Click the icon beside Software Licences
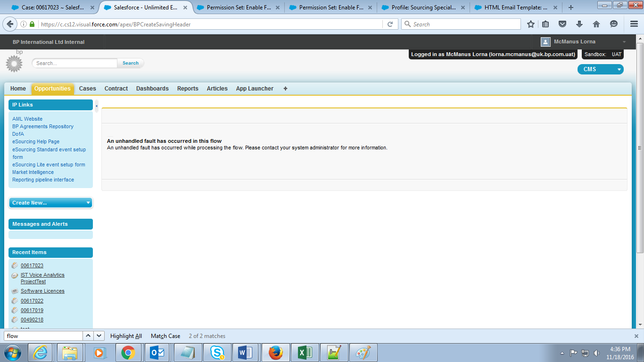The height and width of the screenshot is (362, 644). click(15, 291)
